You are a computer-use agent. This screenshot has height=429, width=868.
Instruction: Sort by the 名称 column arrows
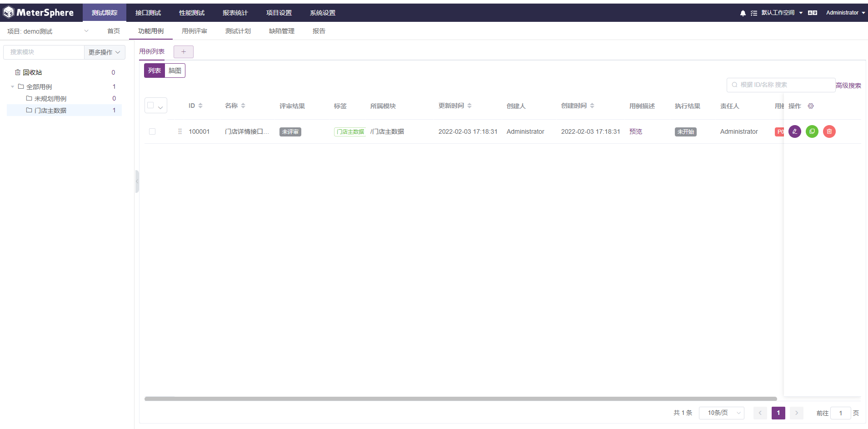[243, 106]
